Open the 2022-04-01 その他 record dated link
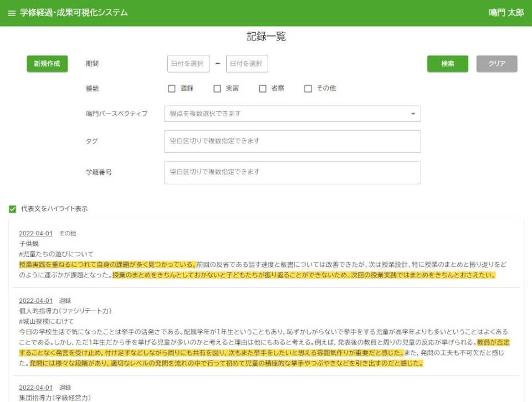This screenshot has width=532, height=402. [x=36, y=233]
